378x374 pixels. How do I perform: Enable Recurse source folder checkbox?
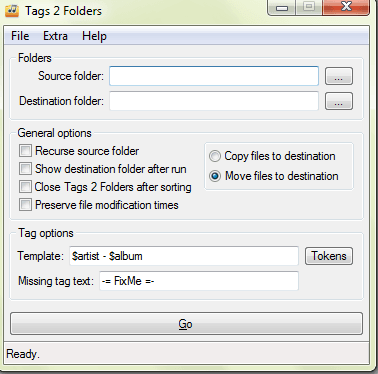point(25,151)
